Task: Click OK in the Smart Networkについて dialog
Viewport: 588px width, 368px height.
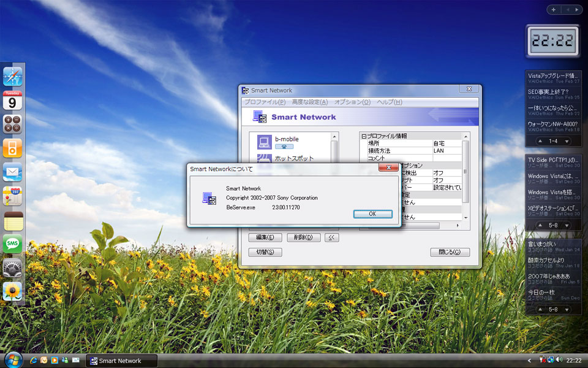Action: 373,213
